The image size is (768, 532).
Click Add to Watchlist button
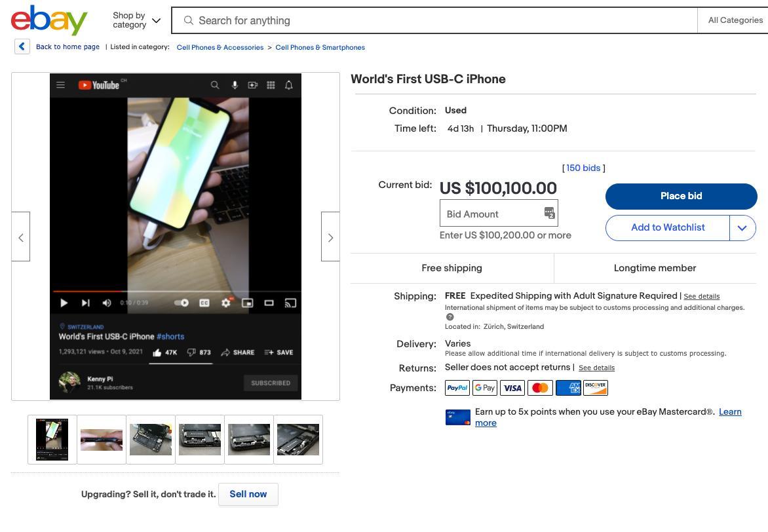668,227
